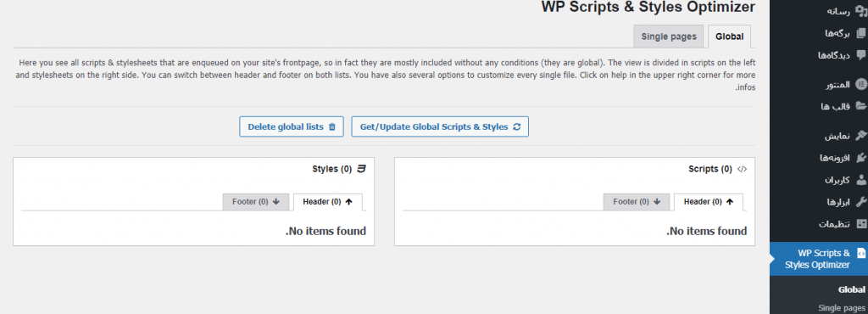The width and height of the screenshot is (868, 314).
Task: Click the Settings sliders icon in sidebar
Action: [861, 224]
